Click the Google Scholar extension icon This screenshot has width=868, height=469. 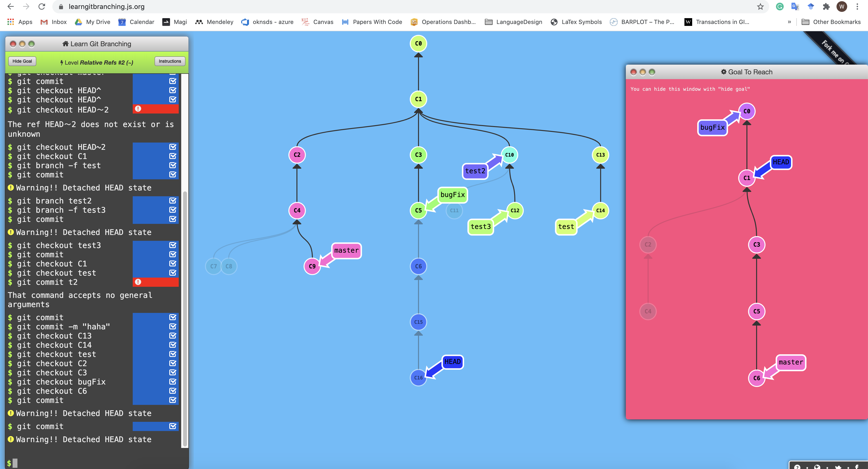(x=811, y=6)
